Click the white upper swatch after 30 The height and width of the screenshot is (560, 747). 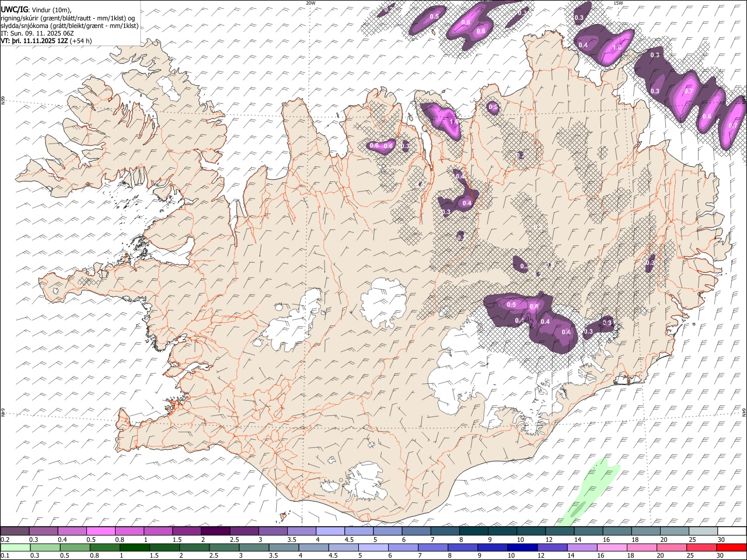[732, 531]
